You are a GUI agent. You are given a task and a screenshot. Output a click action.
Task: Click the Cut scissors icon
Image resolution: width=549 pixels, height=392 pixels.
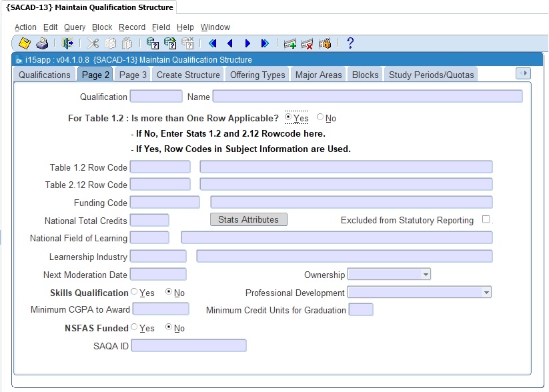[x=93, y=44]
